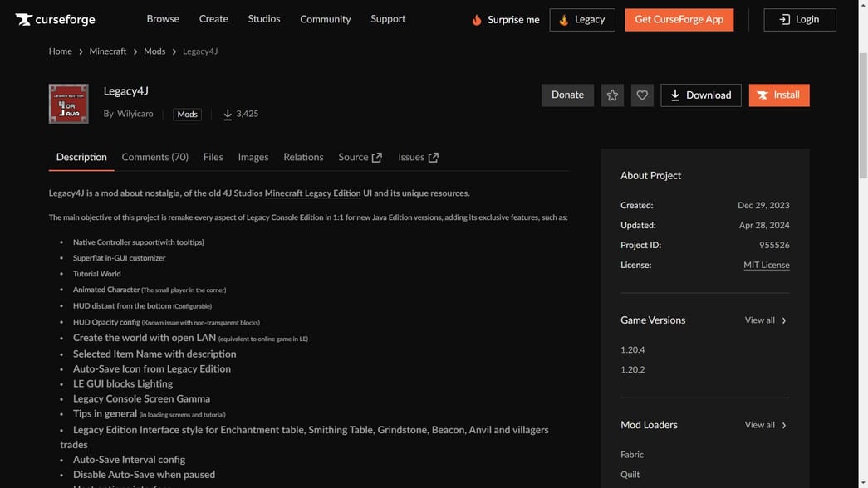Click the Donate button
The height and width of the screenshot is (488, 868).
click(567, 95)
